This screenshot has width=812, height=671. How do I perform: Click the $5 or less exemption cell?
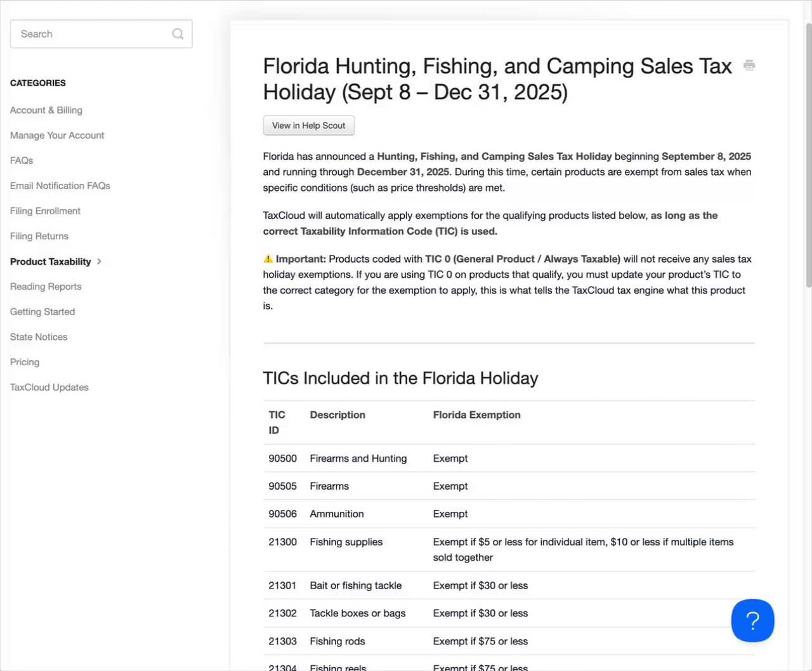pyautogui.click(x=584, y=550)
